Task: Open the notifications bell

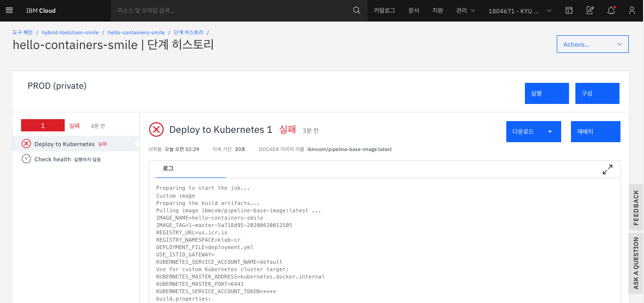Action: tap(611, 10)
